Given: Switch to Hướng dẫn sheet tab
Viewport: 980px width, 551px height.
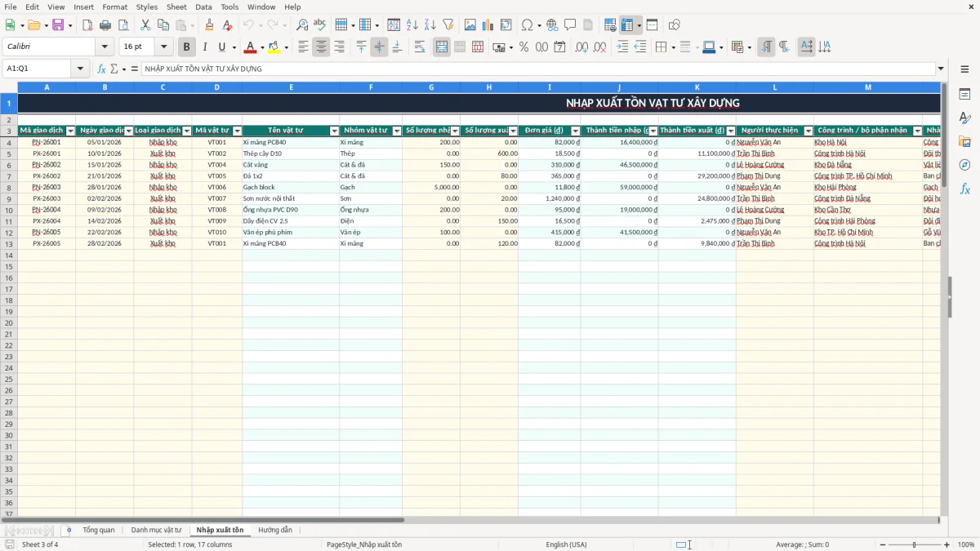Looking at the screenshot, I should (275, 530).
